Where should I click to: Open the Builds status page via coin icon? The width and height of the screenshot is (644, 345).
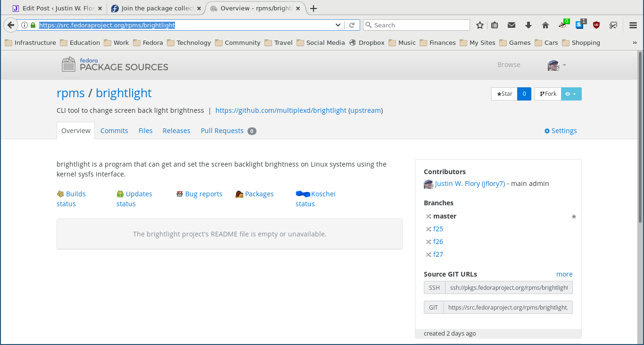click(60, 194)
